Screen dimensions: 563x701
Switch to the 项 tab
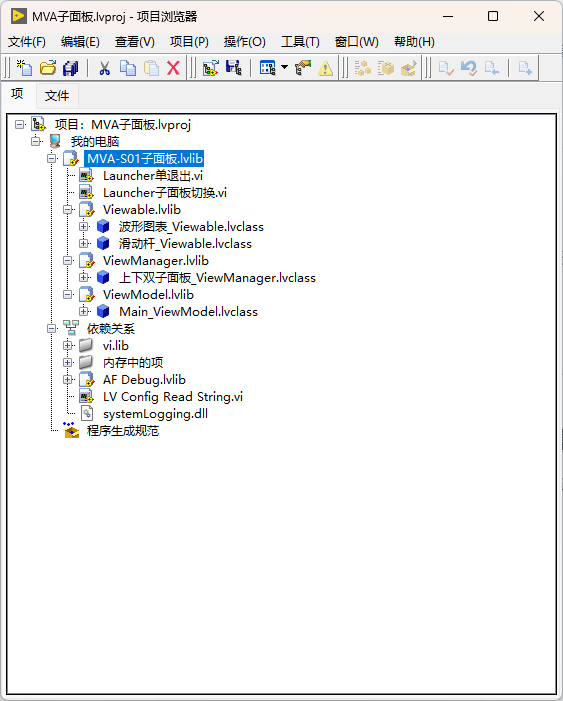point(17,94)
